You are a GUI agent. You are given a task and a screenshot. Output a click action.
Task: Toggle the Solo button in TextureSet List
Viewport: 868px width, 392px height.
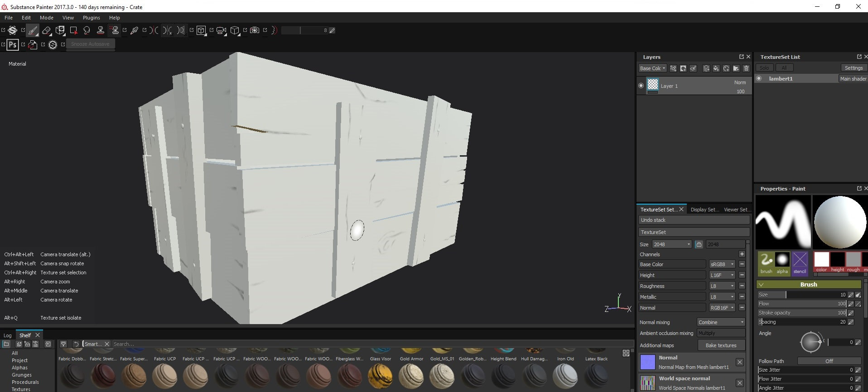[x=765, y=68]
